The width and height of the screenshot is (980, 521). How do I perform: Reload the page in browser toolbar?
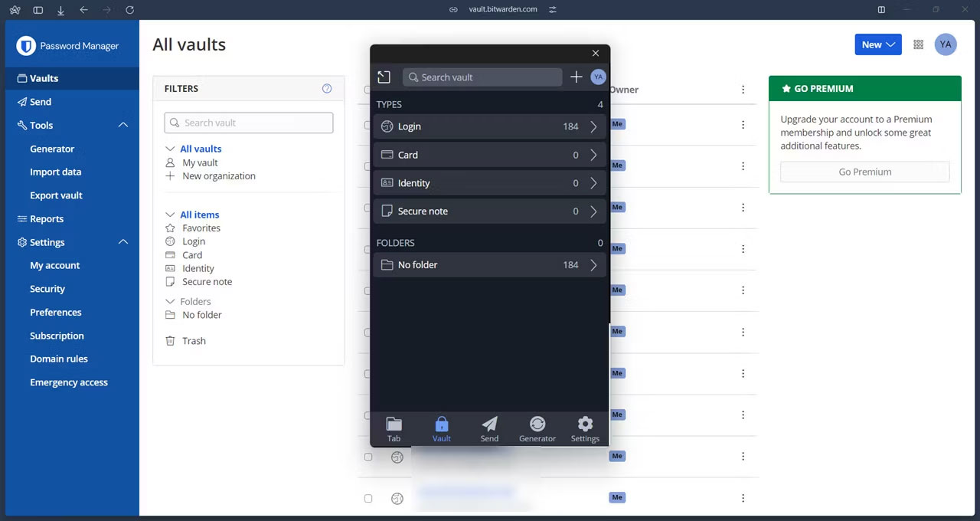(x=129, y=10)
